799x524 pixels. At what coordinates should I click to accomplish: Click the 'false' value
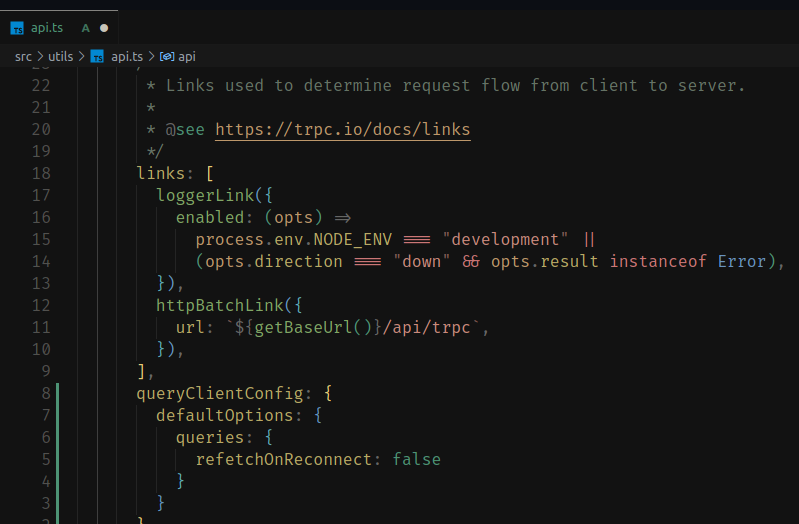(x=416, y=459)
